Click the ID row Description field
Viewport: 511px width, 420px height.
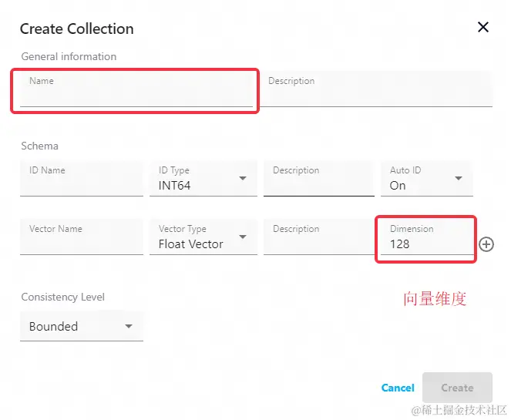(x=319, y=178)
